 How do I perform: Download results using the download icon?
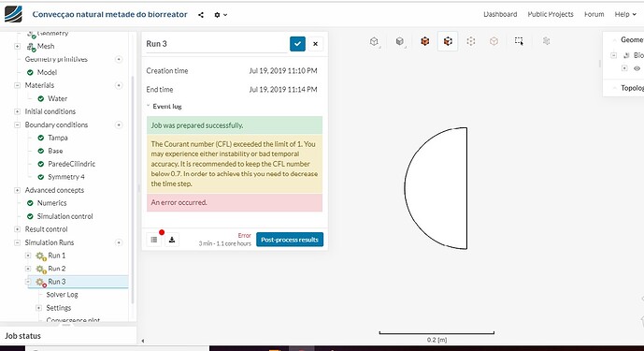172,240
